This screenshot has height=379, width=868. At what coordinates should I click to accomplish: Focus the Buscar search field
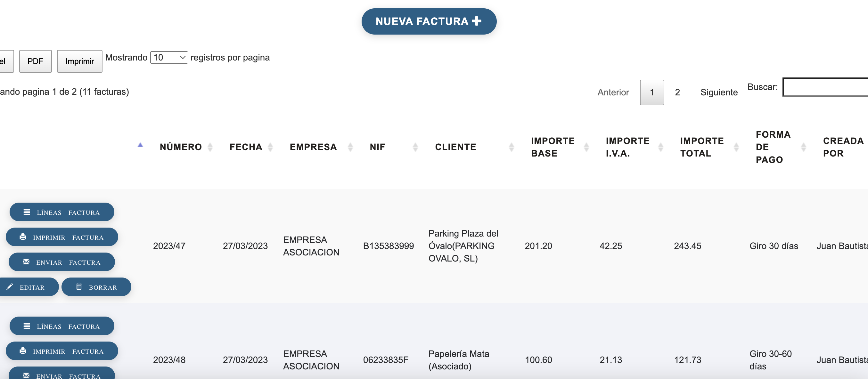pos(825,87)
